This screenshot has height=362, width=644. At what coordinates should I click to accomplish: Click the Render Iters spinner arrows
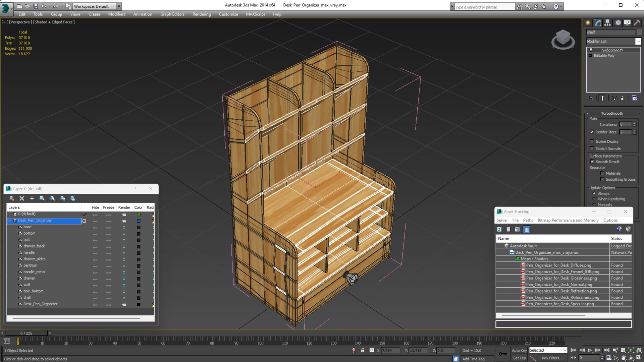[x=634, y=132]
